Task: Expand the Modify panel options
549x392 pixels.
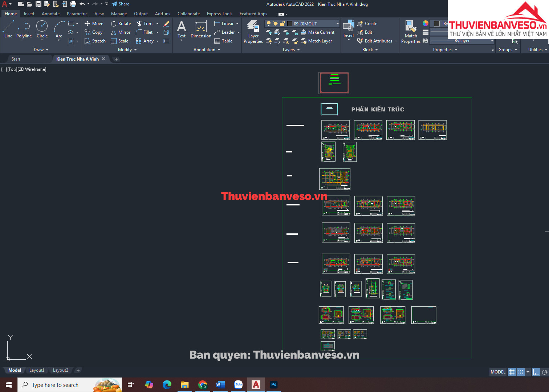Action: pyautogui.click(x=127, y=50)
